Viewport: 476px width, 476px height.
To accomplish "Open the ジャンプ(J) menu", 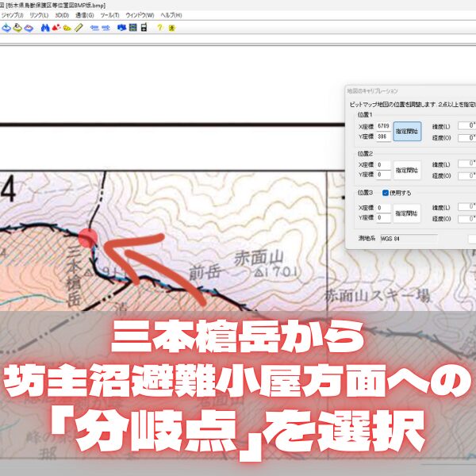I will click(x=13, y=15).
